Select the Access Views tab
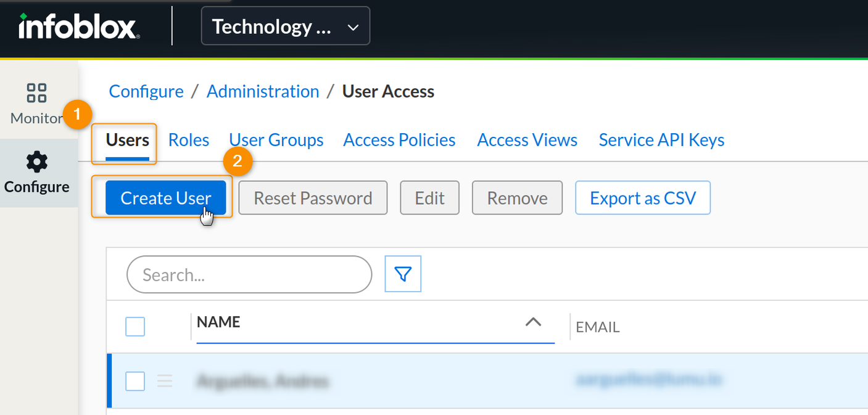Screen dimensions: 868x415 (527, 140)
